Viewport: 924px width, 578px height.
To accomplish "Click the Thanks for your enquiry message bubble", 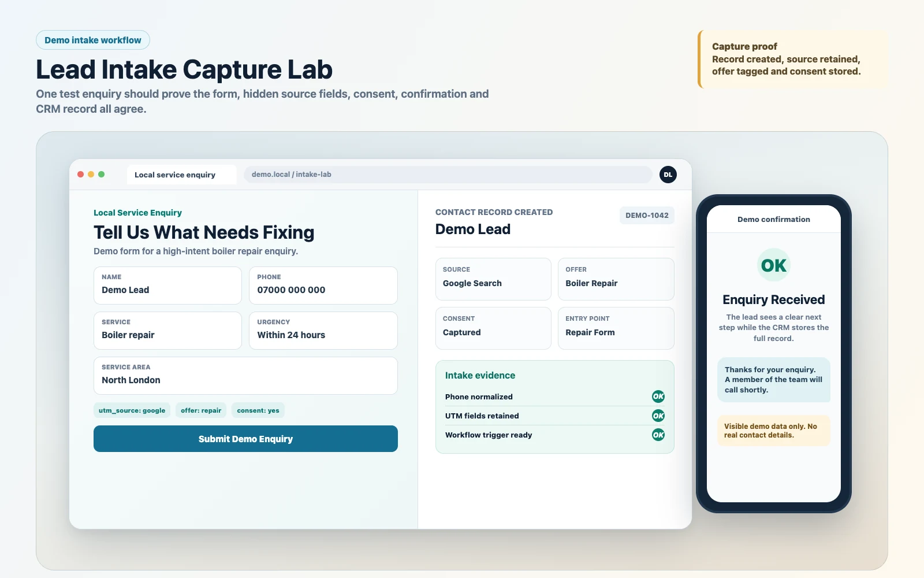I will coord(774,380).
